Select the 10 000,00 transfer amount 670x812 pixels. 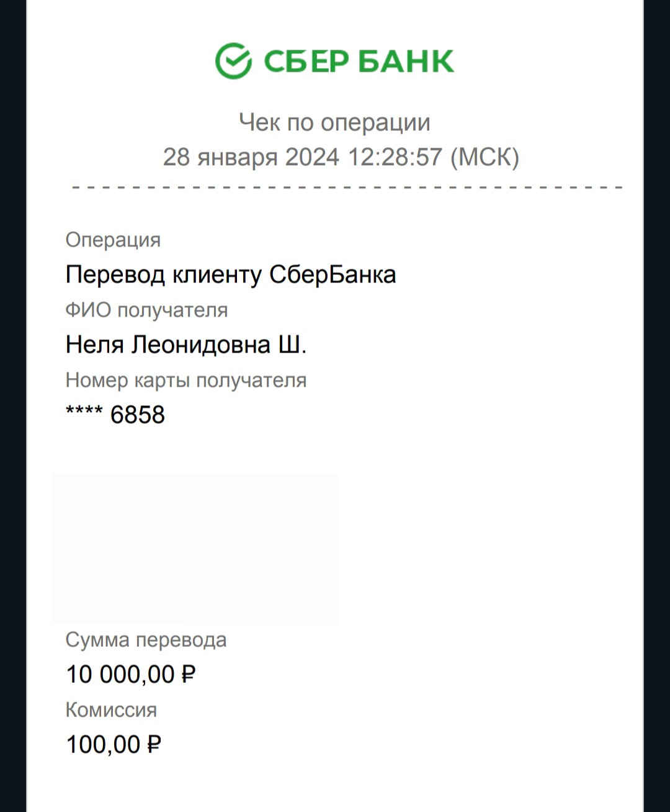pos(121,674)
